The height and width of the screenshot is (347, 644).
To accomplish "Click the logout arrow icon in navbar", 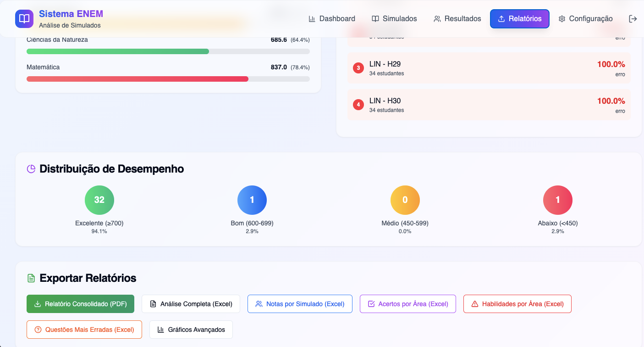I will coord(633,19).
